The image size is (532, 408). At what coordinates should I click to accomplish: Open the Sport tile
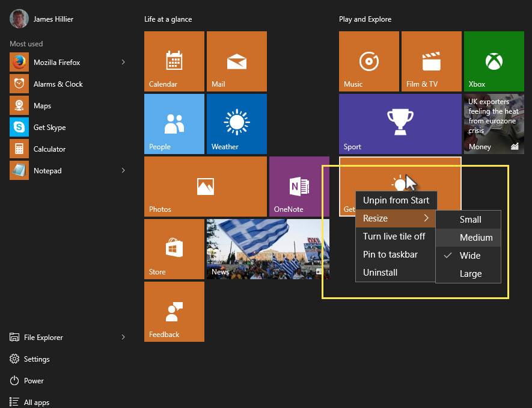400,123
